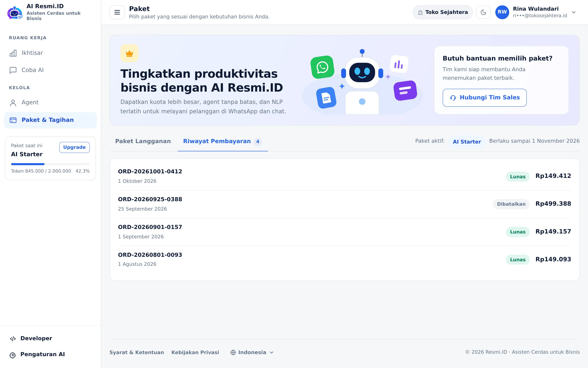Click the payment count badge 4
The height and width of the screenshot is (368, 588).
(257, 142)
